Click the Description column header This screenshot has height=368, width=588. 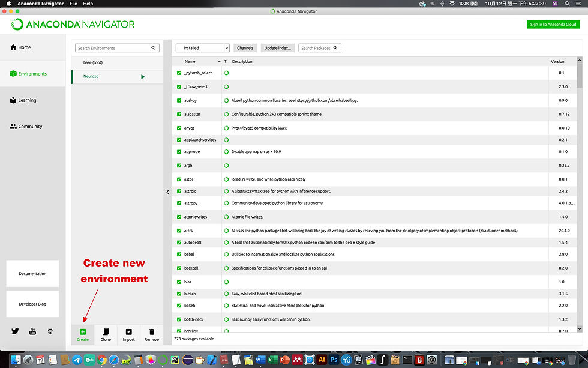point(242,61)
